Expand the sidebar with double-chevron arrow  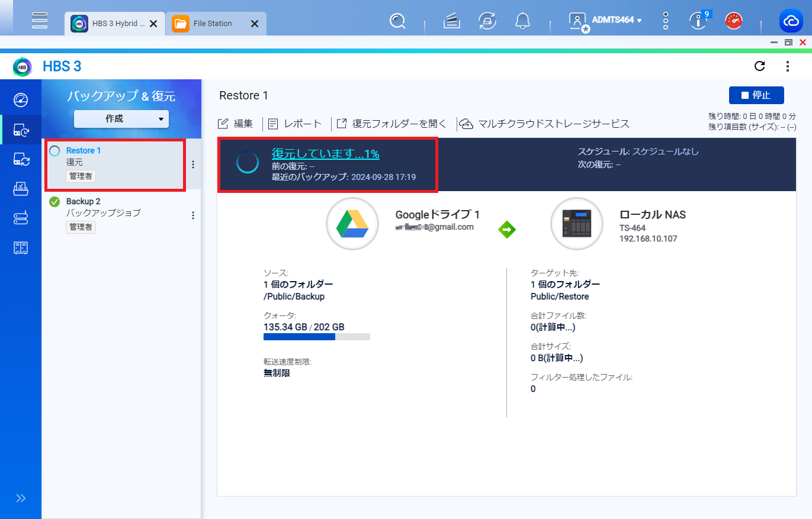point(21,498)
